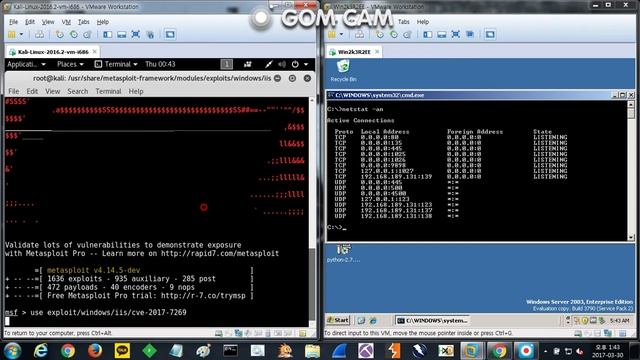Revert Kali VM to previous snapshot
Image resolution: width=640 pixels, height=360 pixels.
coord(73,35)
